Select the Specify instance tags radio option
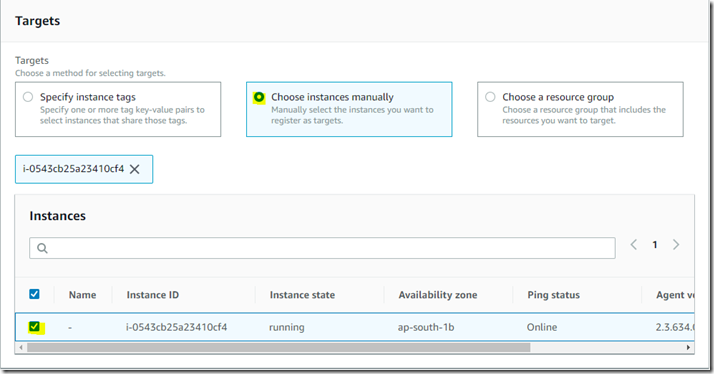This screenshot has width=714, height=374. (28, 97)
